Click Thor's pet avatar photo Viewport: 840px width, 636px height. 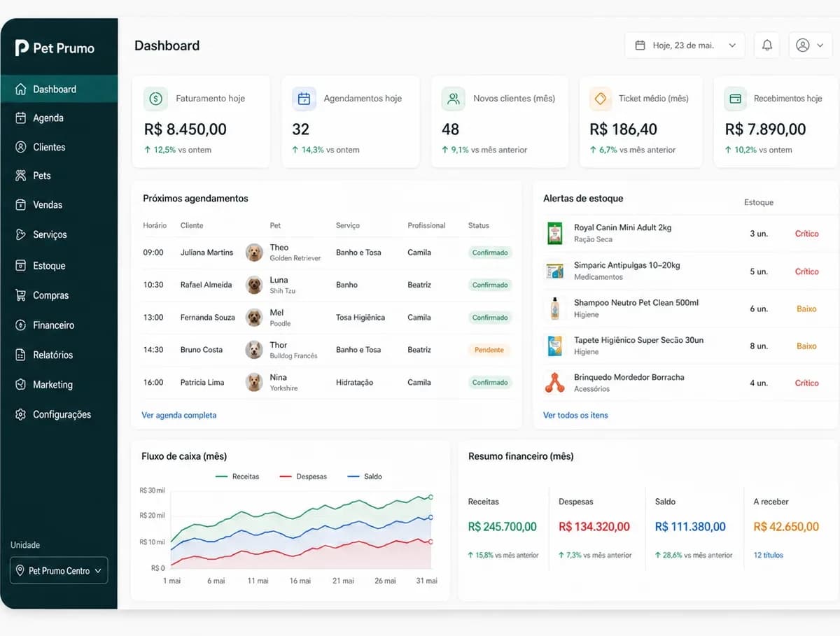pos(254,350)
